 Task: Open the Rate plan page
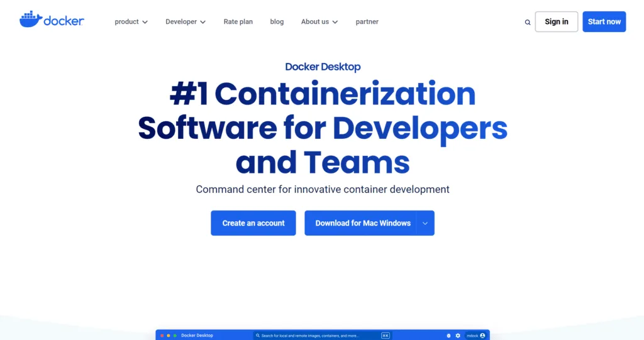[238, 22]
